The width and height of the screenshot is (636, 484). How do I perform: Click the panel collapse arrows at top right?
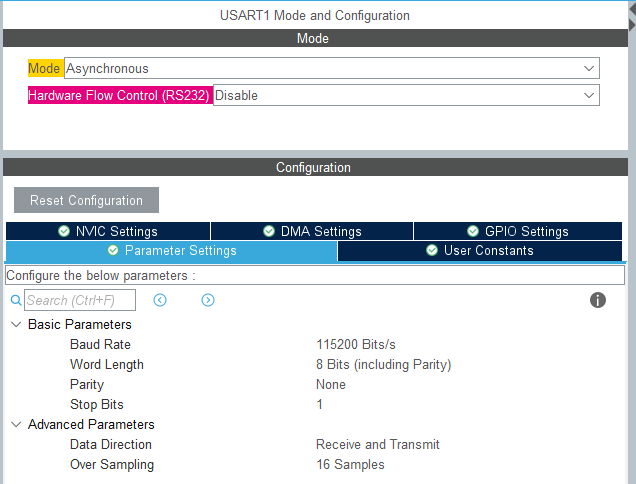[x=632, y=17]
